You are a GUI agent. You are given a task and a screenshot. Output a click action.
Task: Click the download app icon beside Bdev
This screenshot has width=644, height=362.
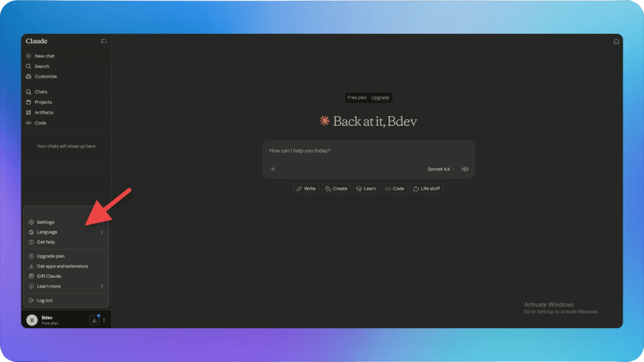(x=94, y=320)
